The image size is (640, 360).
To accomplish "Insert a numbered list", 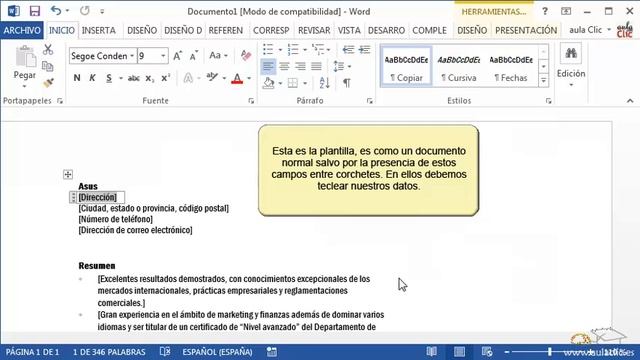I will 293,50.
